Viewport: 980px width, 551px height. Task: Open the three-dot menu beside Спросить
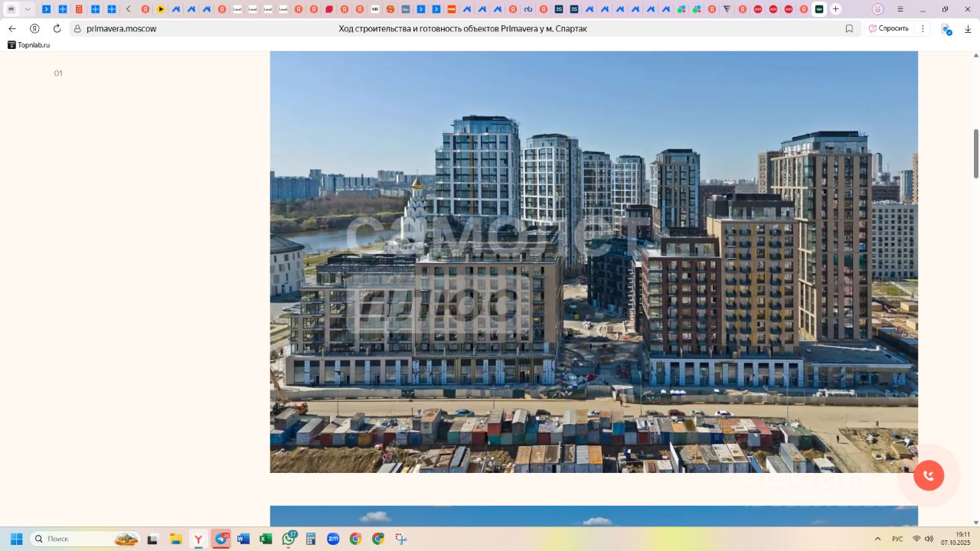coord(923,29)
